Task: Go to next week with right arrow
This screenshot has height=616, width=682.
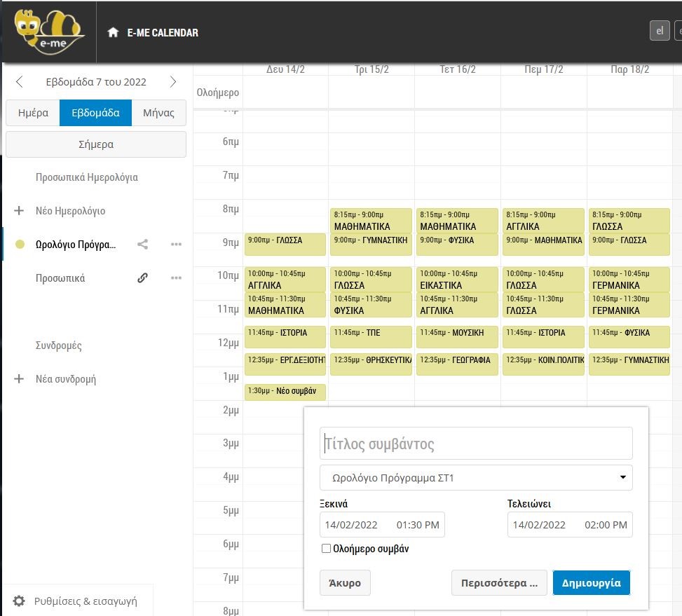Action: click(x=173, y=82)
